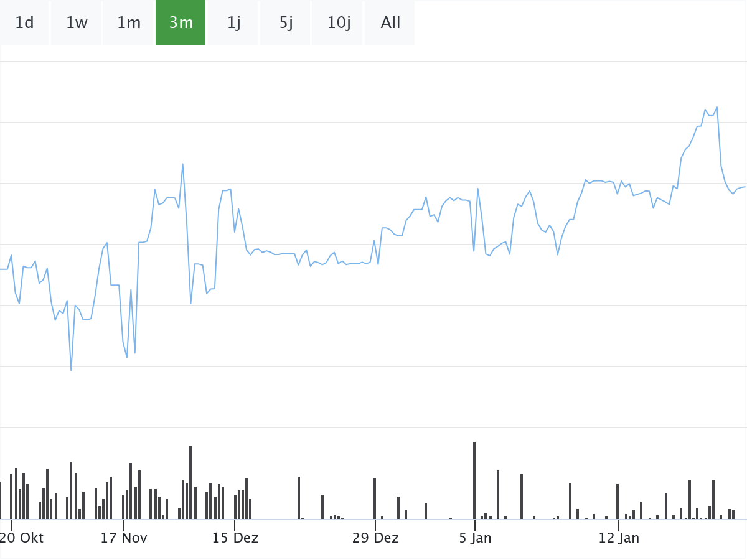
Task: Click the volume bar above 29 Dez tick
Action: (x=375, y=498)
